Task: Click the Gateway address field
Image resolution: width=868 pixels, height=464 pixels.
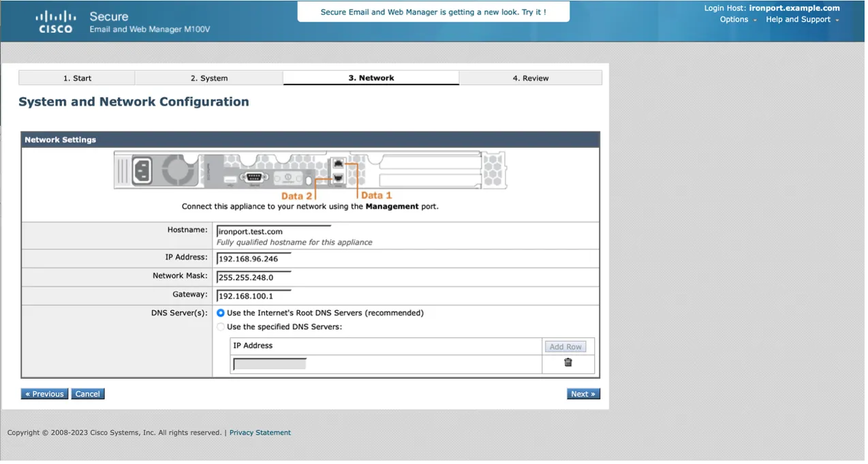Action: click(253, 296)
